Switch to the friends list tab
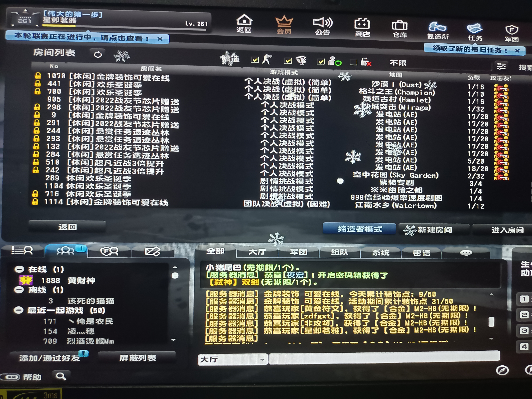This screenshot has height=399, width=532. coord(66,251)
